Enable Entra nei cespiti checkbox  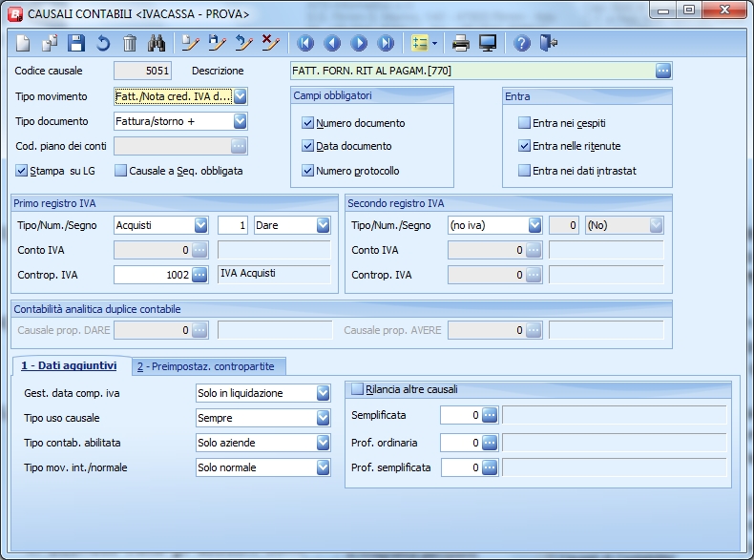pyautogui.click(x=524, y=123)
